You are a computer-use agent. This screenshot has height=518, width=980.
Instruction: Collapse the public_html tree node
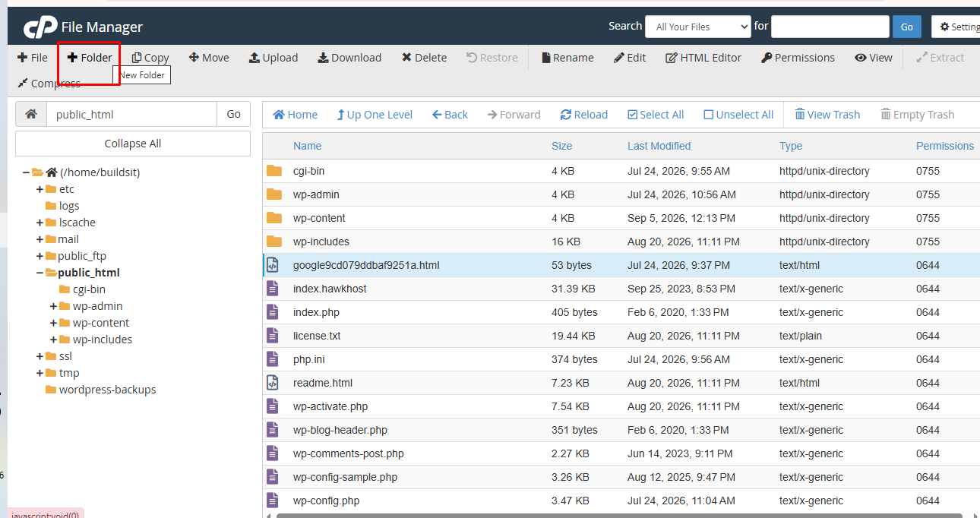click(40, 273)
